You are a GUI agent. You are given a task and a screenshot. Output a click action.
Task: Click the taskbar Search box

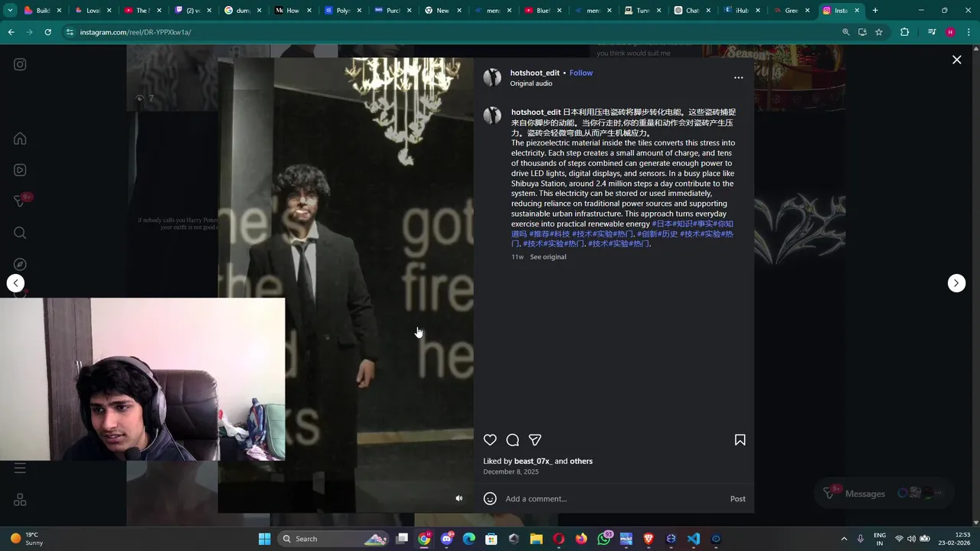click(x=332, y=539)
